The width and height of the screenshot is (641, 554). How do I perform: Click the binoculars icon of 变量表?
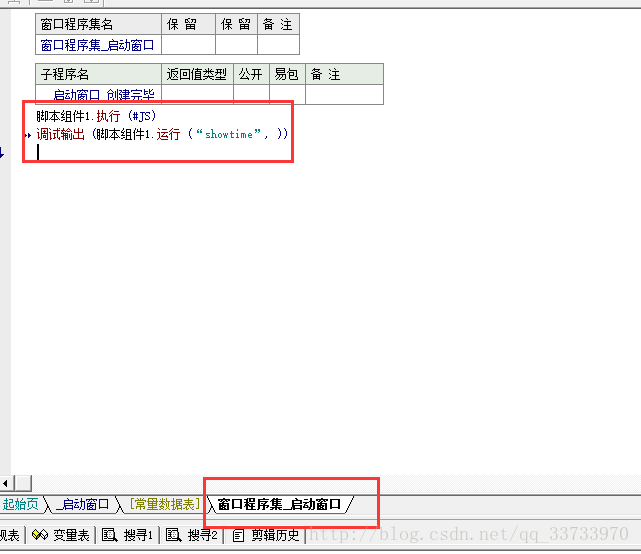click(x=40, y=535)
